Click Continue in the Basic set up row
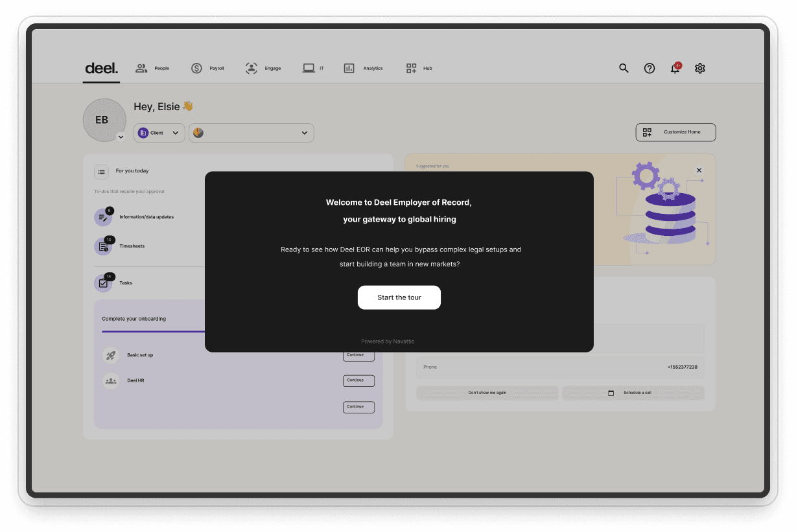Screen dimensions: 796x532 358,356
